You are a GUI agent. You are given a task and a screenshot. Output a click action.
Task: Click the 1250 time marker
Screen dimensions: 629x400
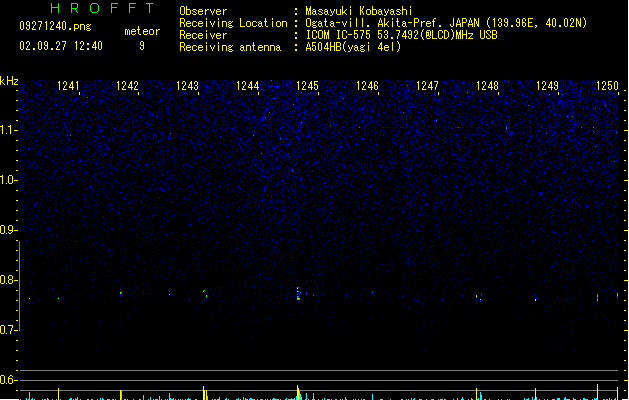point(607,86)
